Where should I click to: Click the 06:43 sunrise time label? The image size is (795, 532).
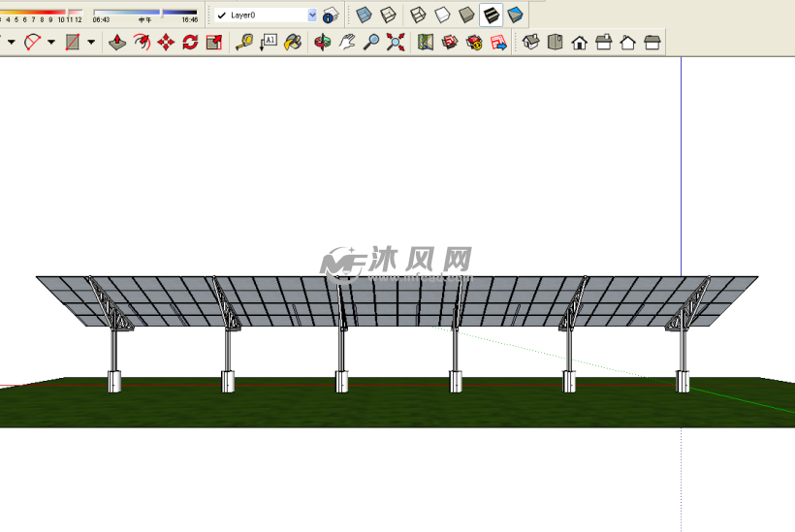[x=101, y=20]
